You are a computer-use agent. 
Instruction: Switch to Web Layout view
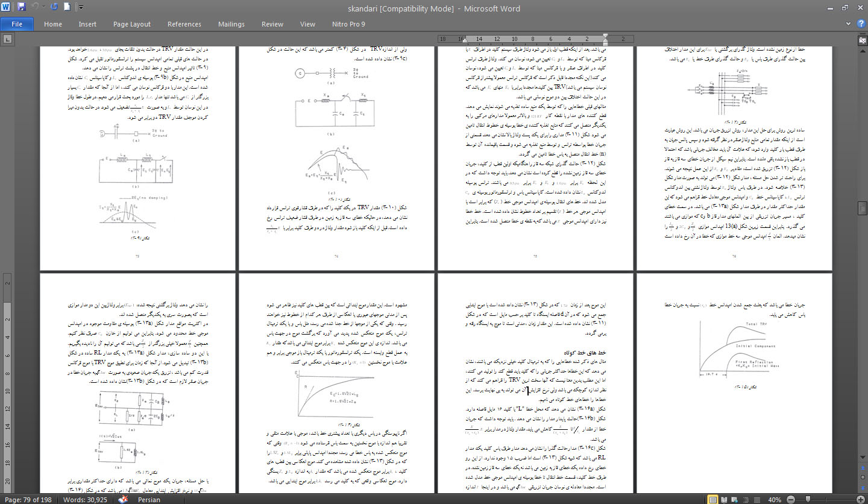[735, 500]
